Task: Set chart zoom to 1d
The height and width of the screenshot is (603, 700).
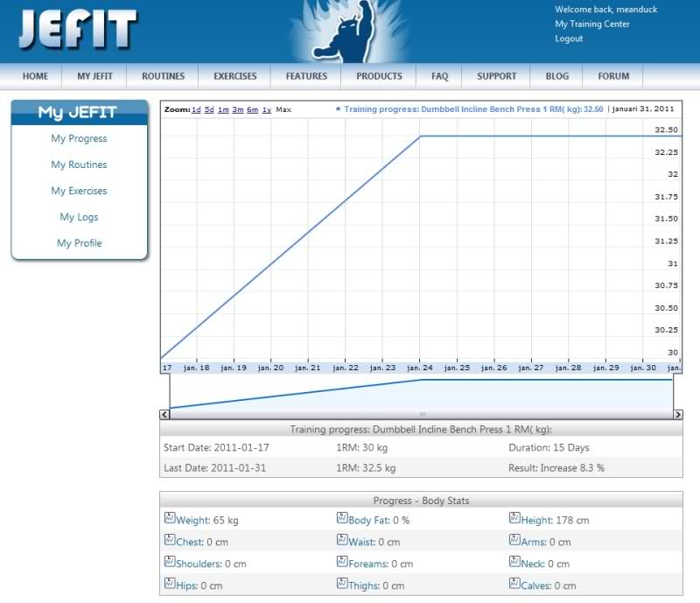Action: (x=196, y=110)
